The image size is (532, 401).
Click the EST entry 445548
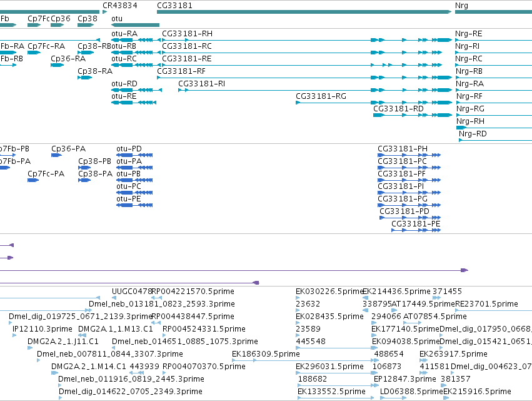pos(311,342)
